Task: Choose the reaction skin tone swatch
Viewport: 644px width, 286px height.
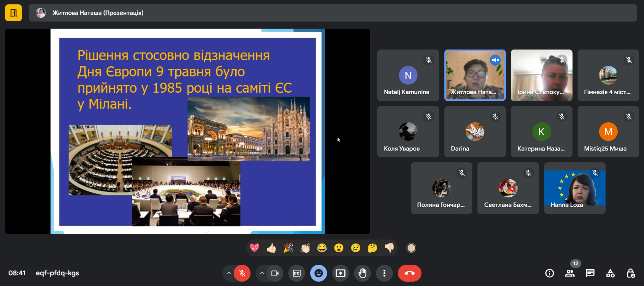Action: click(411, 248)
